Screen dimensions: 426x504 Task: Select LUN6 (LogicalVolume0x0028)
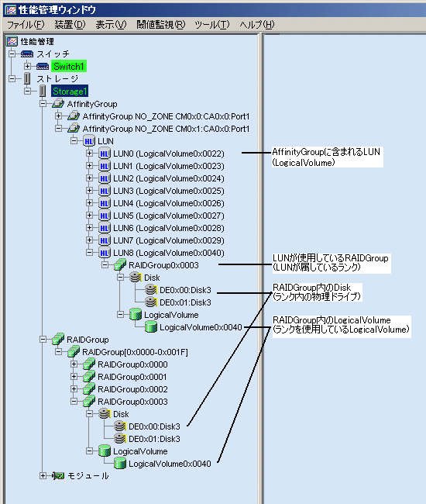(169, 228)
